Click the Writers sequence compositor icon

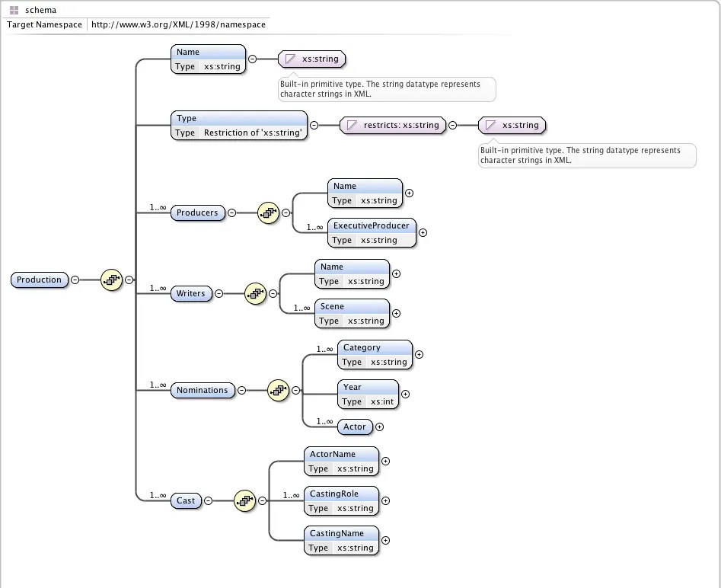(255, 294)
